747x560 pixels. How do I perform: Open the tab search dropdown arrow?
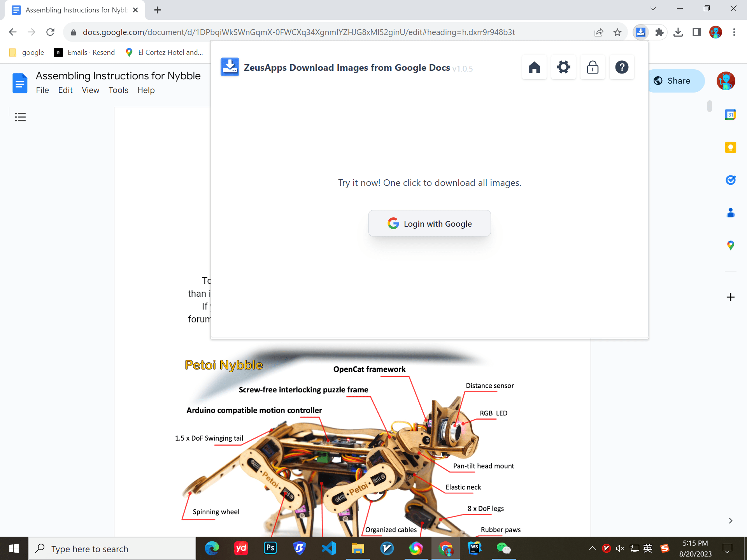click(653, 9)
